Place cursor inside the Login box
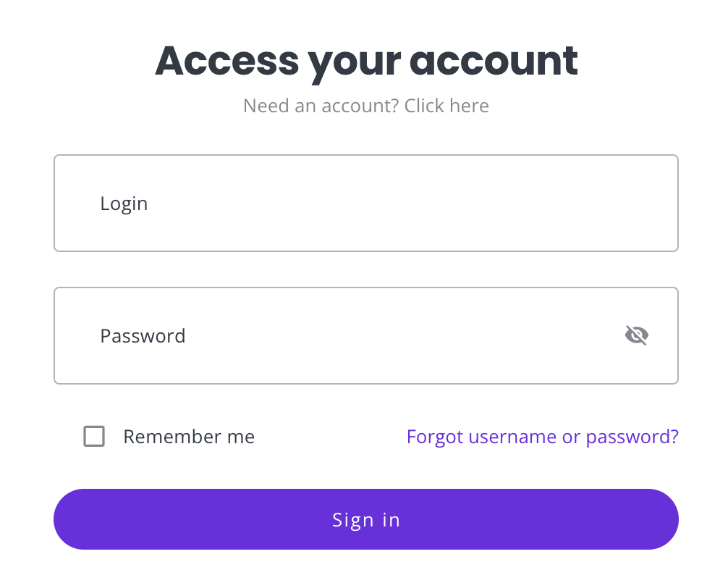Screen dimensions: 728x575 [366, 203]
